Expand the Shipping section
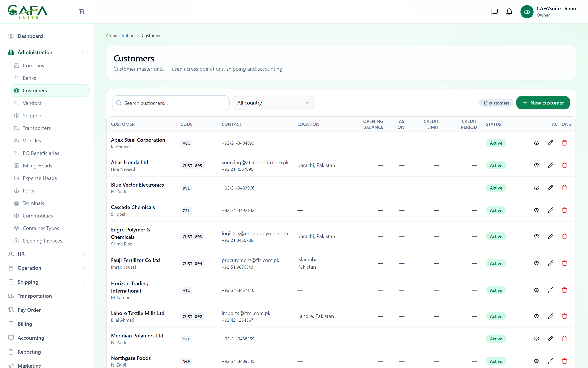The image size is (588, 368). tap(47, 282)
